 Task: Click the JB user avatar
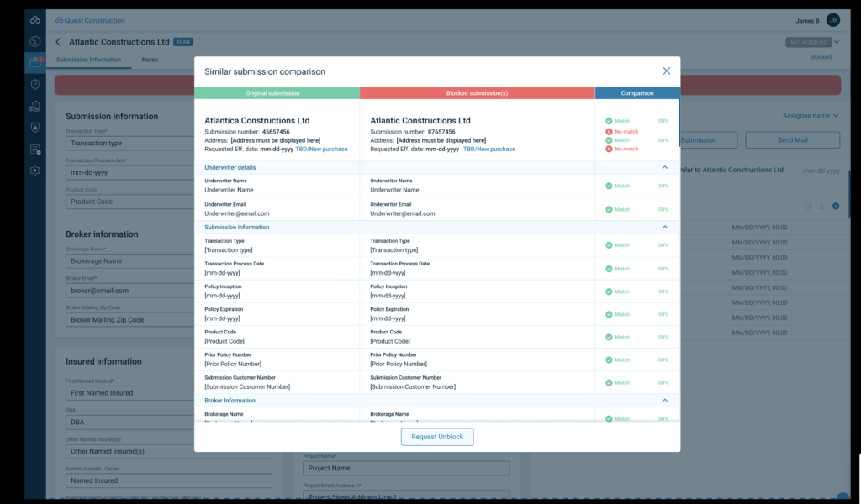(x=833, y=20)
